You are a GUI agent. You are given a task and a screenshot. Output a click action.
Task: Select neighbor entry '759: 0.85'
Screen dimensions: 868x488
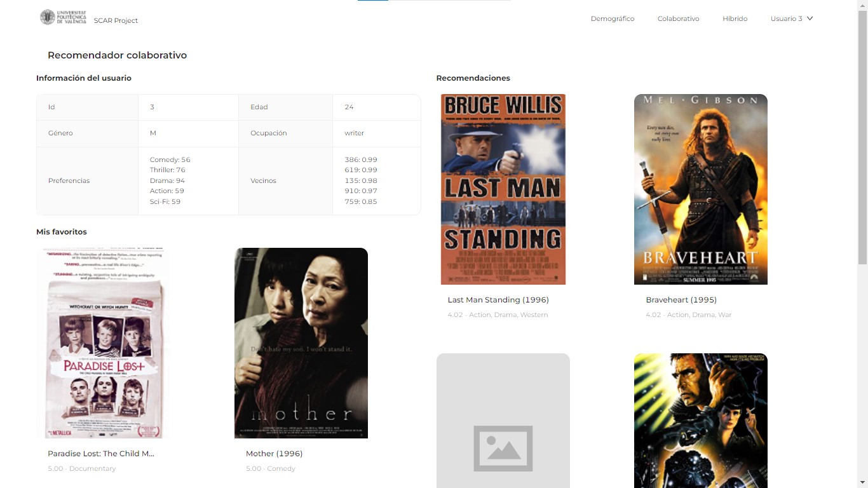point(361,201)
